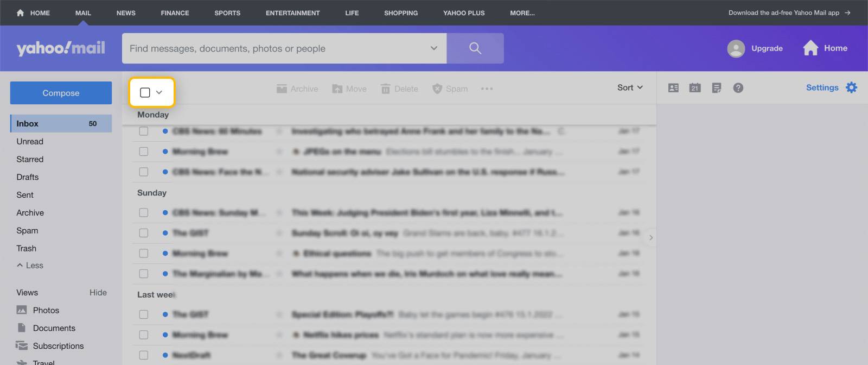Image resolution: width=868 pixels, height=365 pixels.
Task: Open the Finance tab
Action: tap(175, 13)
